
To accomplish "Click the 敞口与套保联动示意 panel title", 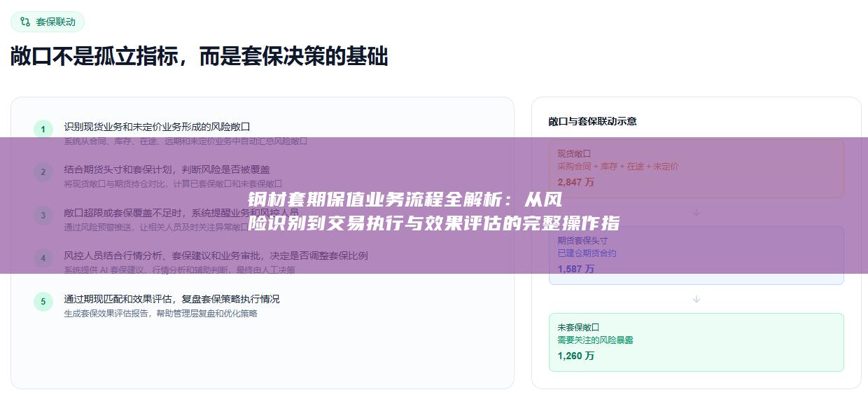I will pos(592,121).
